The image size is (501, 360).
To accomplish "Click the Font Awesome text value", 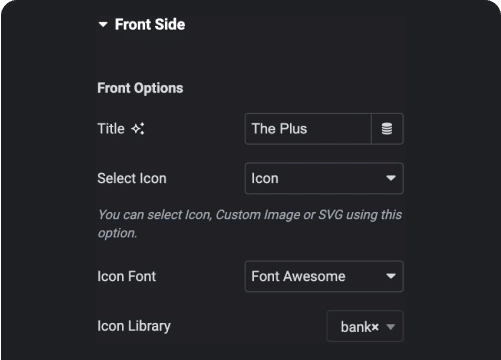I will (298, 276).
